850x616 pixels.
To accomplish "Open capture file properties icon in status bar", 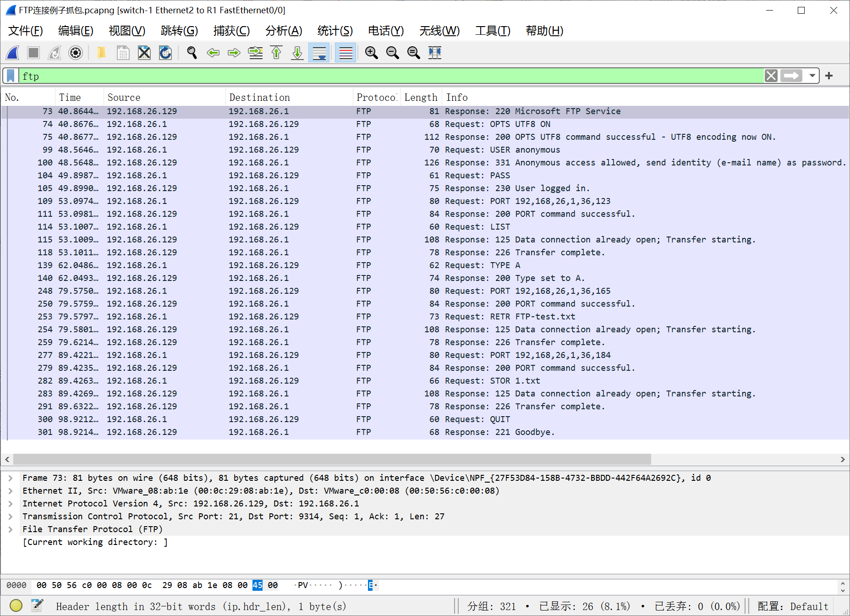I will pyautogui.click(x=37, y=606).
